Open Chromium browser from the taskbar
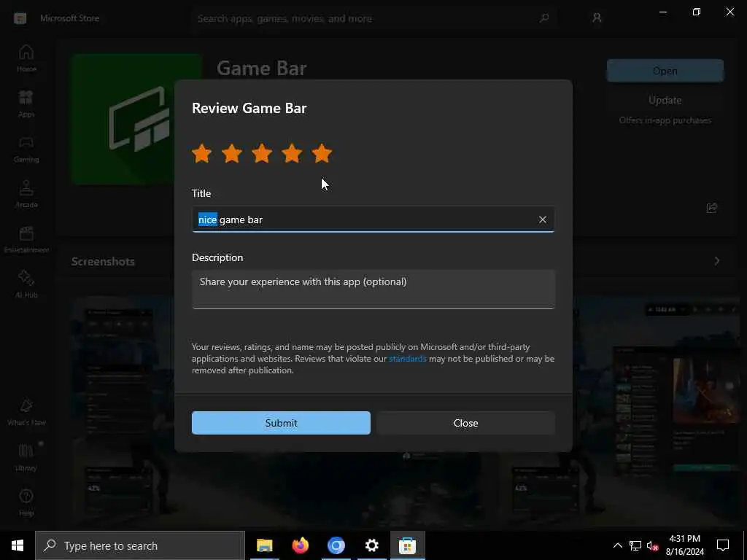This screenshot has width=747, height=560. (336, 545)
